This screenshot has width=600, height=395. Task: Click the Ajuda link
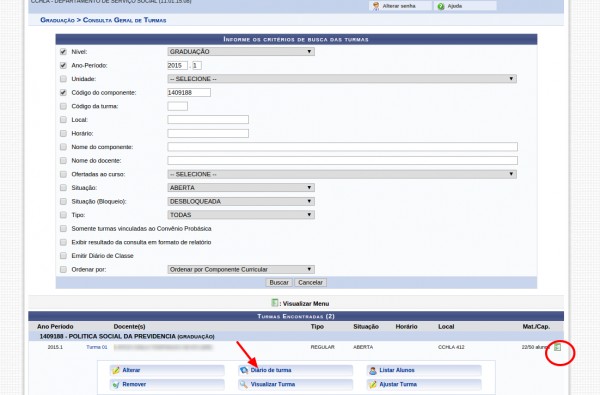455,6
